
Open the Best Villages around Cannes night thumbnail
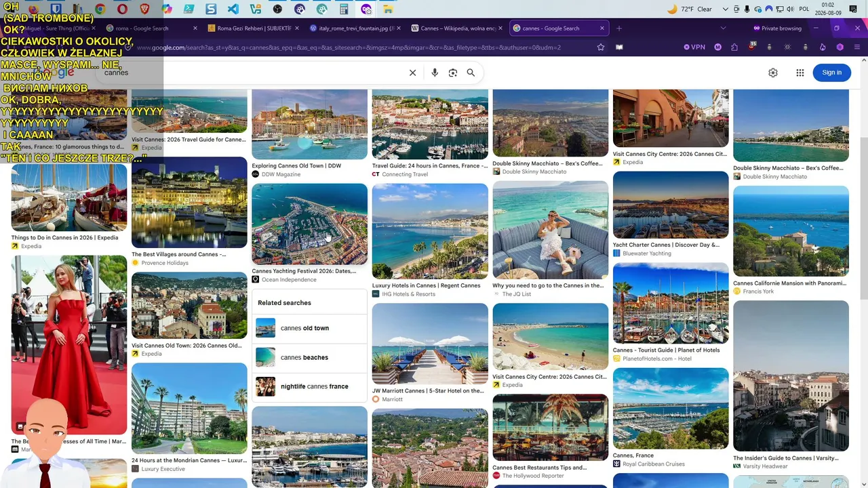click(x=189, y=202)
